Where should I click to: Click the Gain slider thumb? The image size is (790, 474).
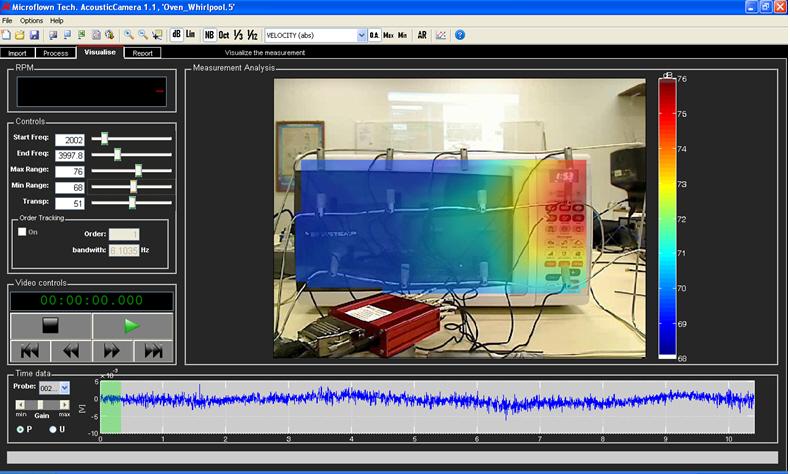(40, 404)
